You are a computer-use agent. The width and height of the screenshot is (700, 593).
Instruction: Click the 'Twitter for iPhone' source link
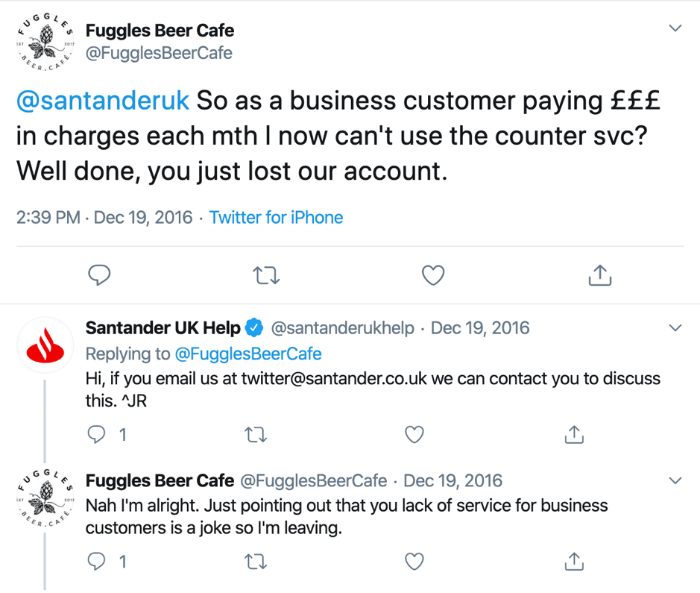click(276, 218)
